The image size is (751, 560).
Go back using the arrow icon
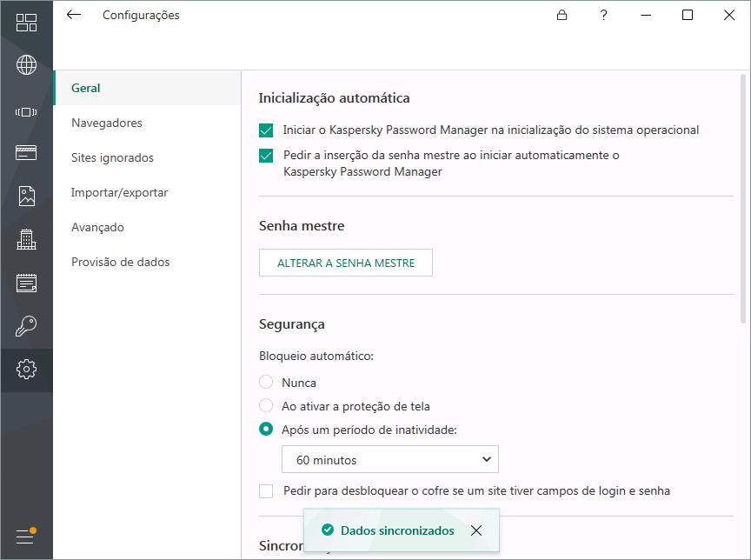coord(74,15)
